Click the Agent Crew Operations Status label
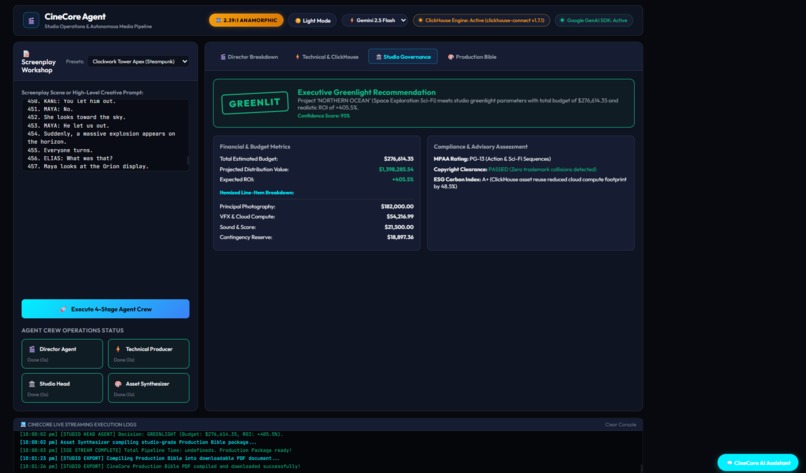 [72, 331]
